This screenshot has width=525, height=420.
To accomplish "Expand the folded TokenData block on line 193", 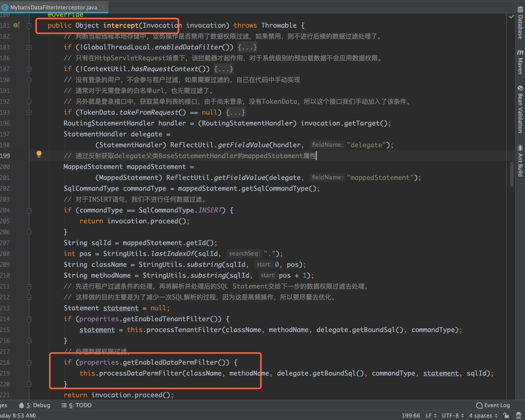I will 29,112.
